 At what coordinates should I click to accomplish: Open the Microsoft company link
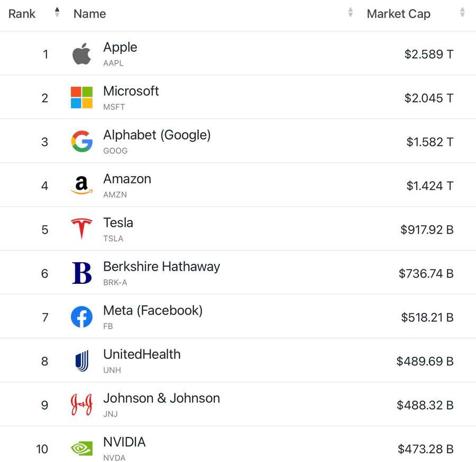click(131, 91)
